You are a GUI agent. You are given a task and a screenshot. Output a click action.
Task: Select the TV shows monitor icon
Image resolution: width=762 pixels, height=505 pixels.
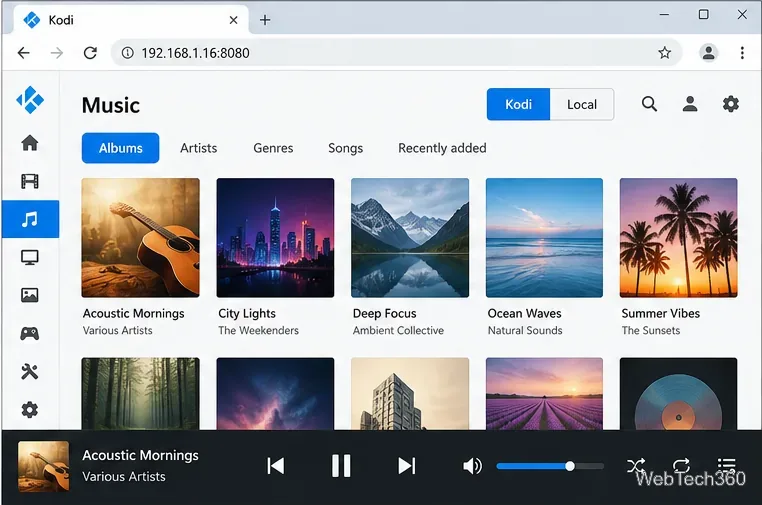point(30,257)
